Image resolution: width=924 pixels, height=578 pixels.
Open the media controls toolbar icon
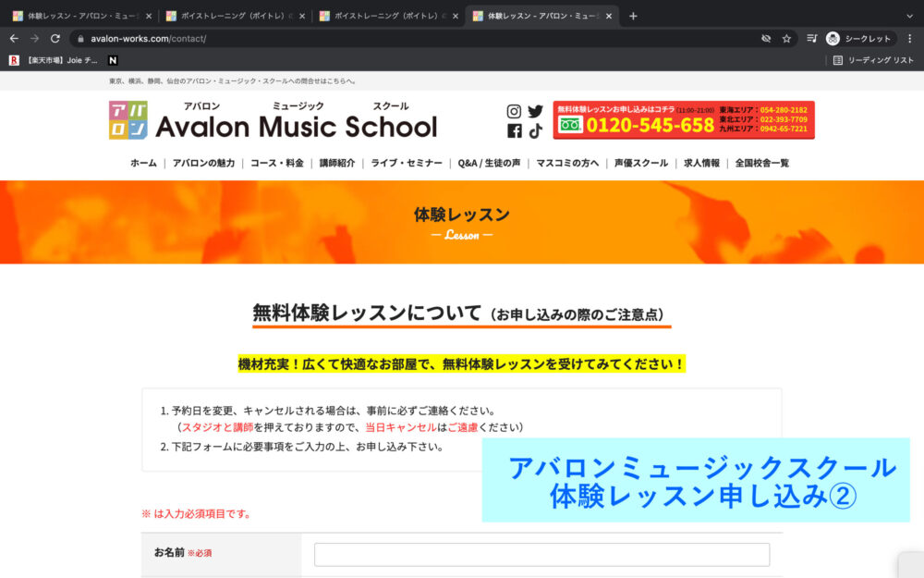pos(812,38)
